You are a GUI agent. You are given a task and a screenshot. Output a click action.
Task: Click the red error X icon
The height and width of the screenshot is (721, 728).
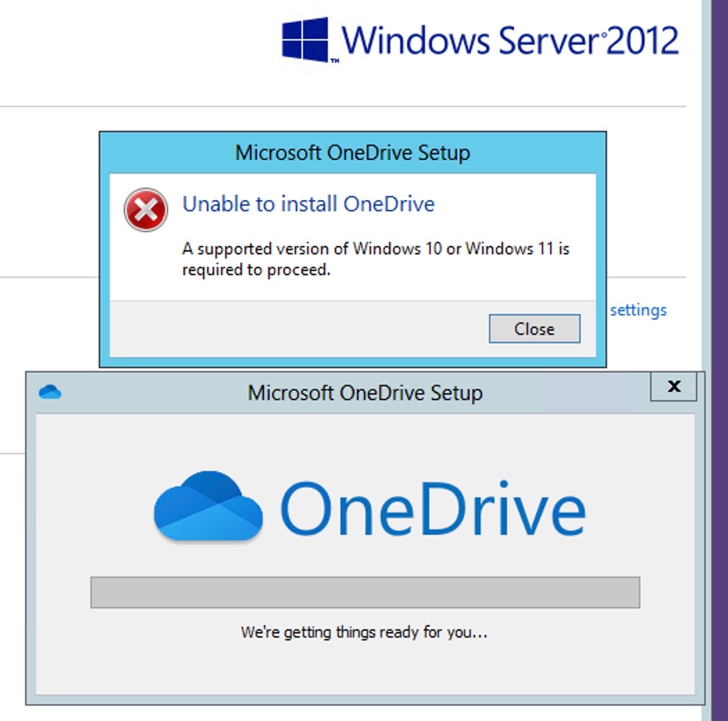146,210
